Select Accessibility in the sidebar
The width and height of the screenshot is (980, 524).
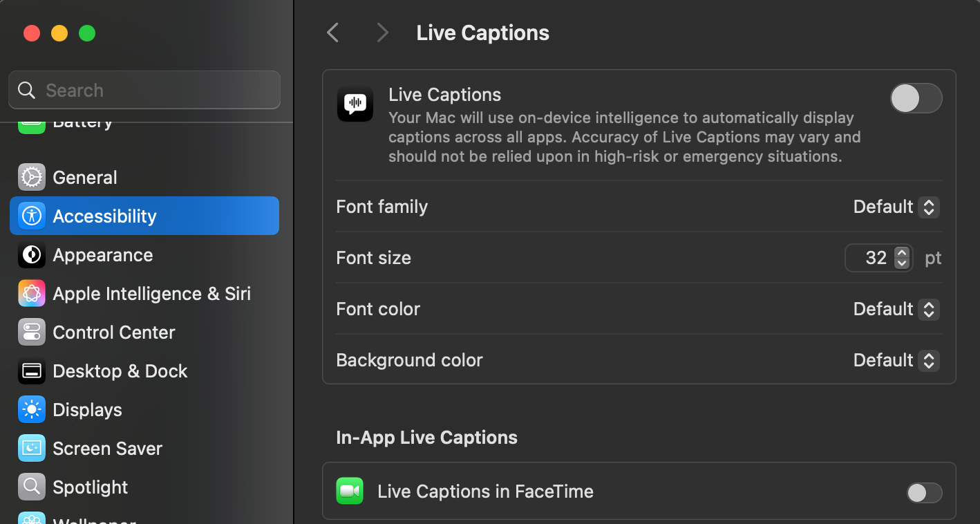[x=144, y=216]
